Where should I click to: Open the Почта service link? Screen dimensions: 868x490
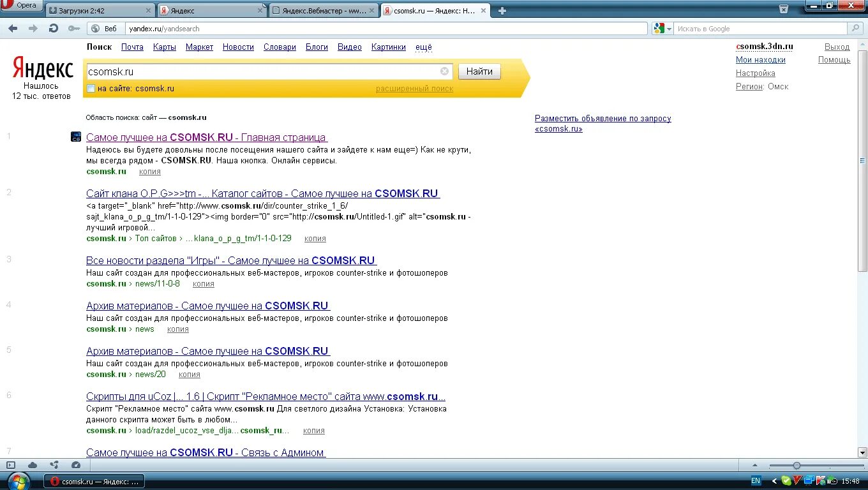(x=132, y=47)
